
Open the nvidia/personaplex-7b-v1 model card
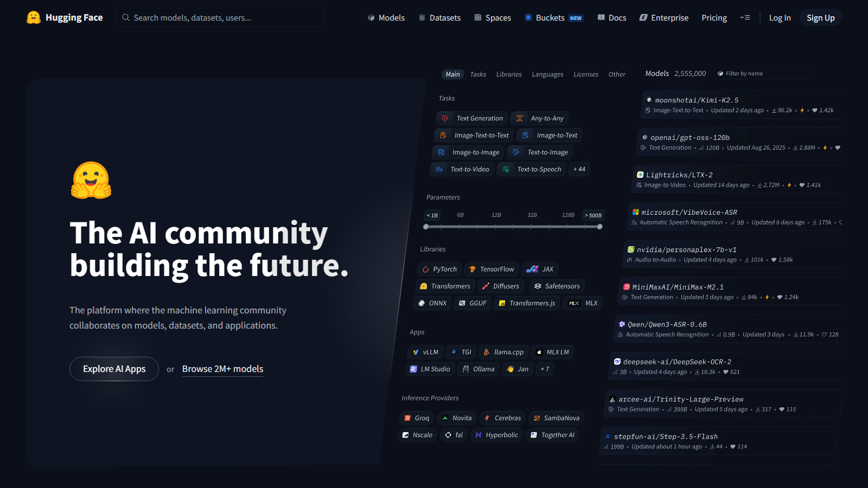tap(732, 255)
